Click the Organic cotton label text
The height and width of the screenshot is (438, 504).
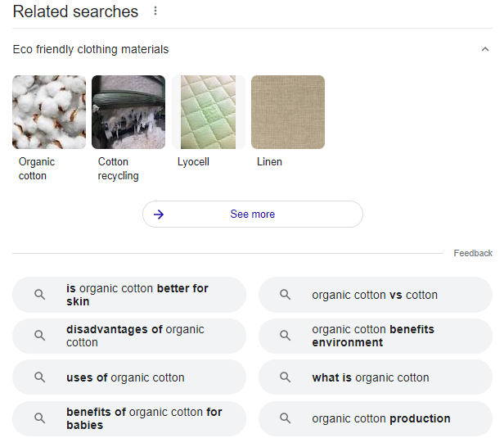[37, 169]
